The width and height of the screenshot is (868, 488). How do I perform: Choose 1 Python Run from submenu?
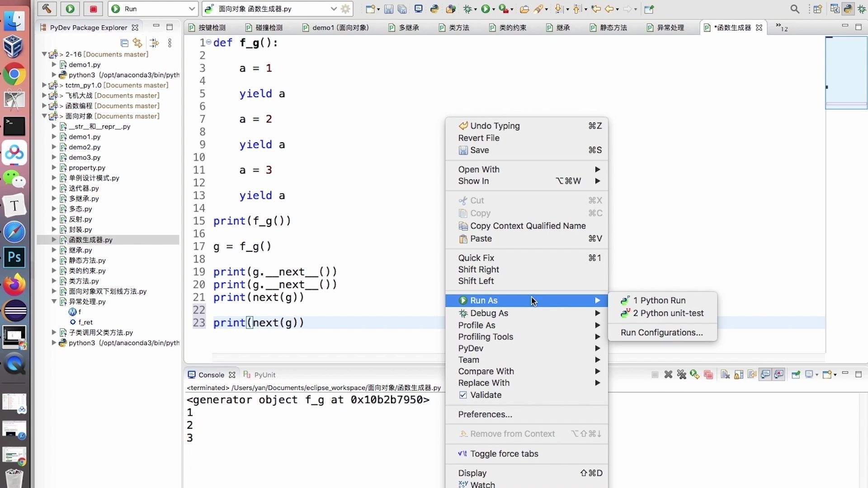[x=662, y=300]
